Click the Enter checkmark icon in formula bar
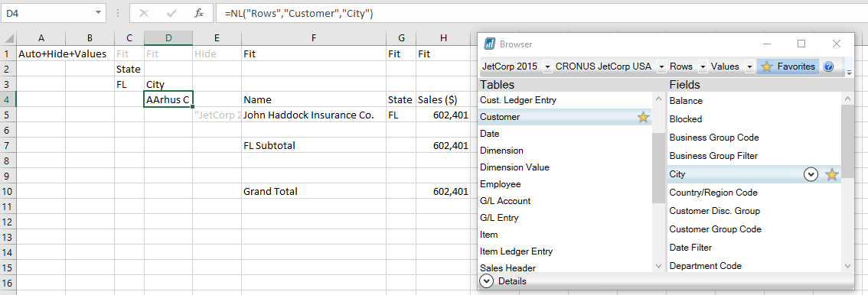868x295 pixels. coord(171,13)
